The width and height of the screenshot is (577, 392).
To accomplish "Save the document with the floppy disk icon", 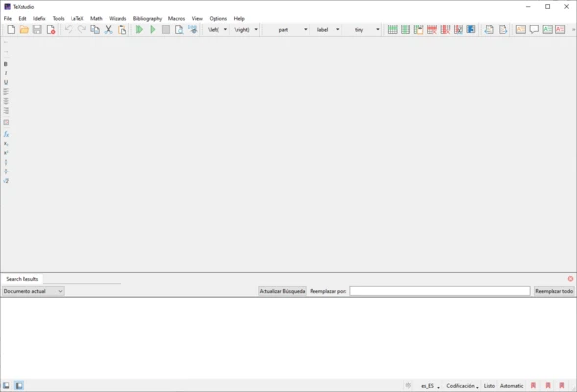I will coord(37,29).
